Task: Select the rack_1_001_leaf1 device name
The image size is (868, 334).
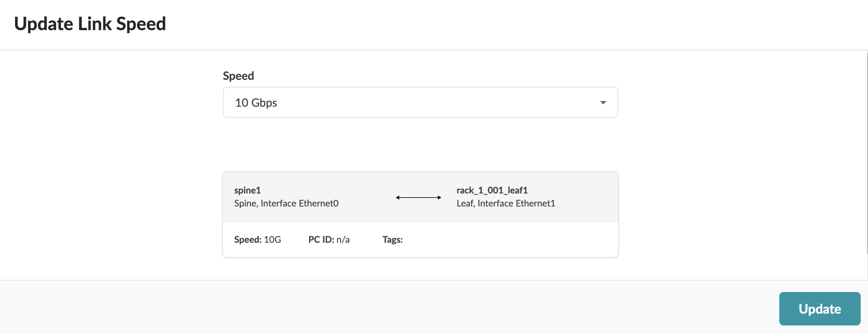Action: 492,190
